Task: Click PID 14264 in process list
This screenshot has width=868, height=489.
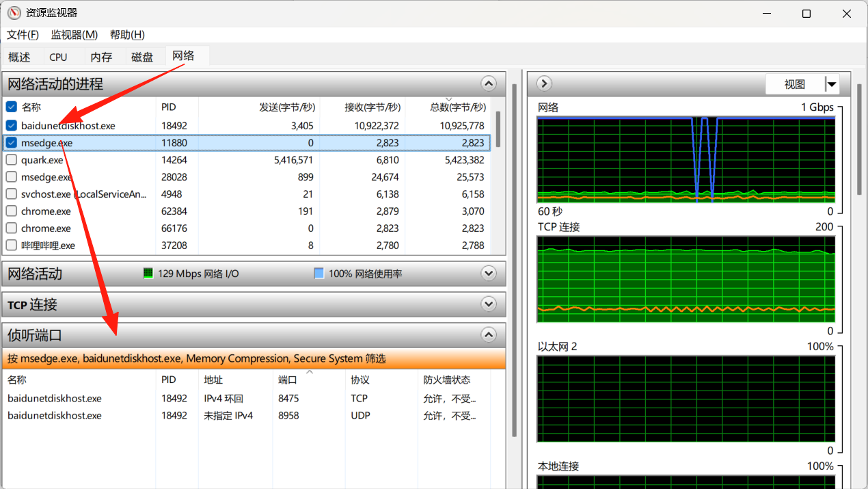Action: click(x=174, y=160)
